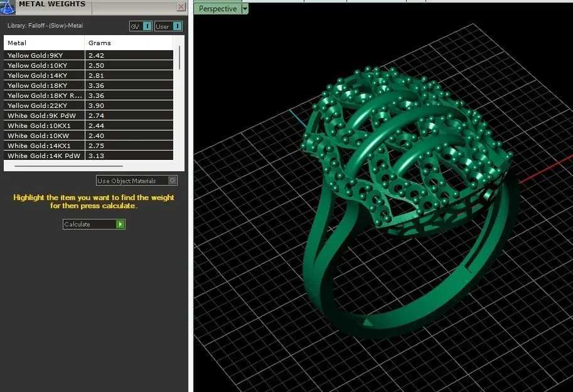Image resolution: width=573 pixels, height=392 pixels.
Task: Click the metal list horizontal scrollbar
Action: [x=68, y=166]
